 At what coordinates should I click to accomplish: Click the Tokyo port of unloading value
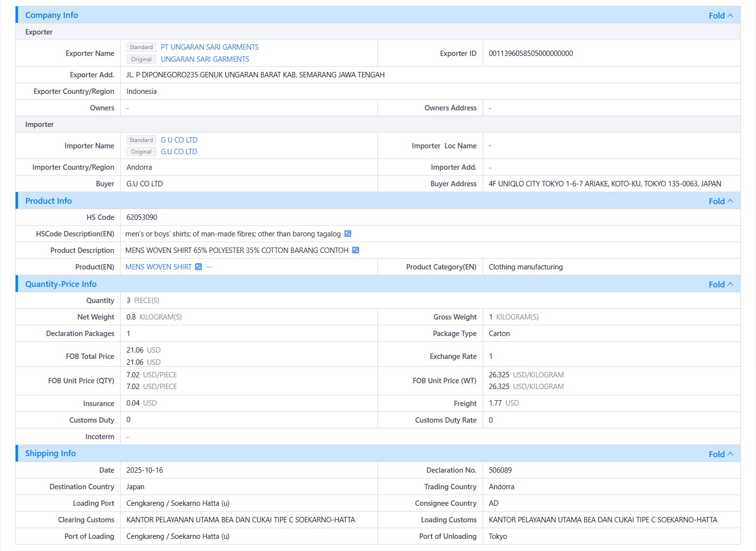pyautogui.click(x=498, y=536)
